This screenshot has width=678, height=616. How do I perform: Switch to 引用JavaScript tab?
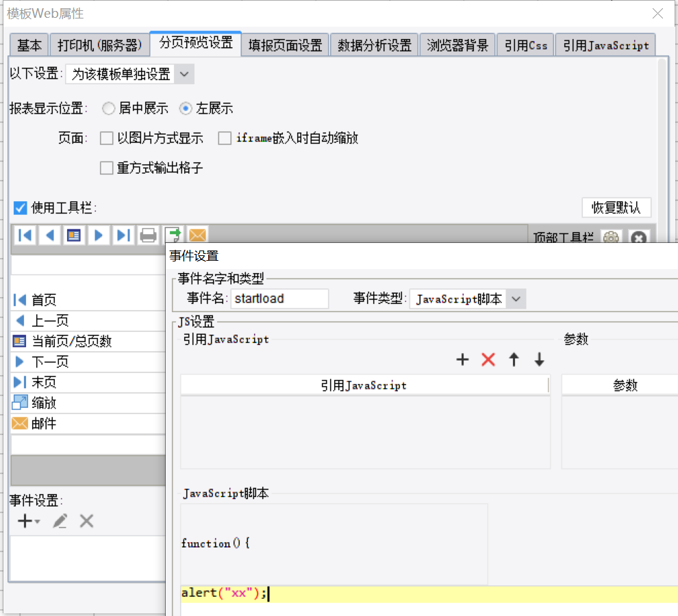pos(605,45)
